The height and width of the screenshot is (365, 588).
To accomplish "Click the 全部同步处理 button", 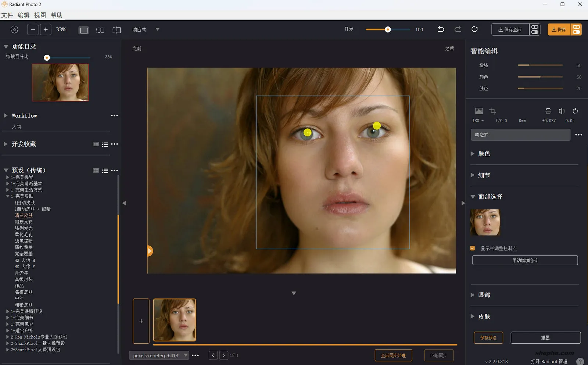I will (393, 355).
